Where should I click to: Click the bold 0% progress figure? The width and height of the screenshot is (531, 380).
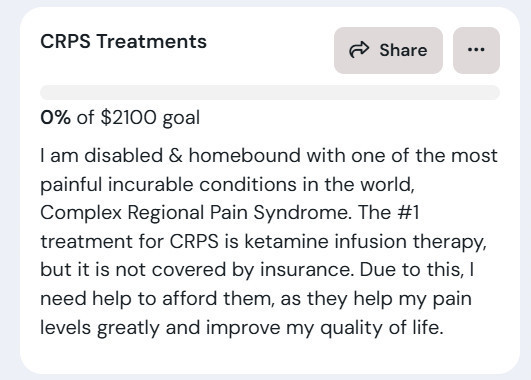[x=55, y=118]
